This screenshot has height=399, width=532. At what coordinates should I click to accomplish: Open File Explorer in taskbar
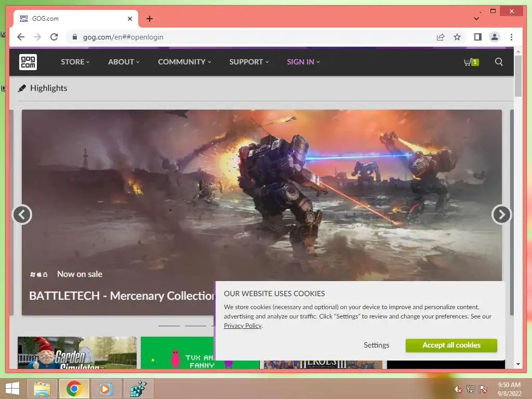click(42, 389)
